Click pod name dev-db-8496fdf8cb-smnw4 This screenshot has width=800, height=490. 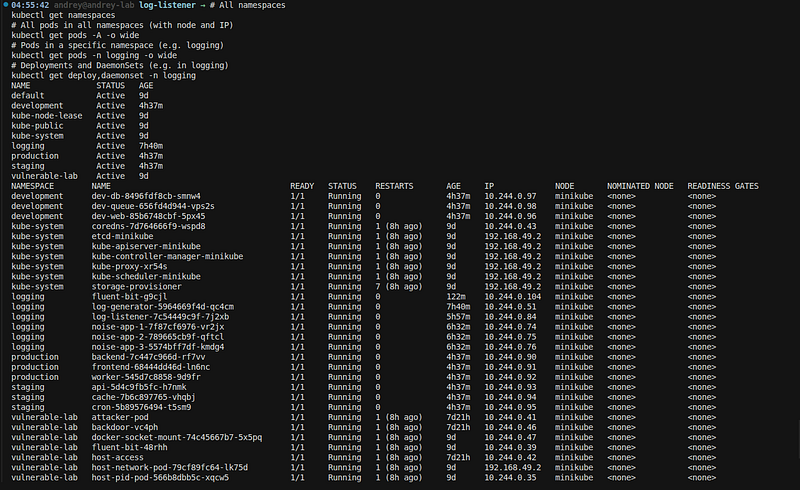146,196
